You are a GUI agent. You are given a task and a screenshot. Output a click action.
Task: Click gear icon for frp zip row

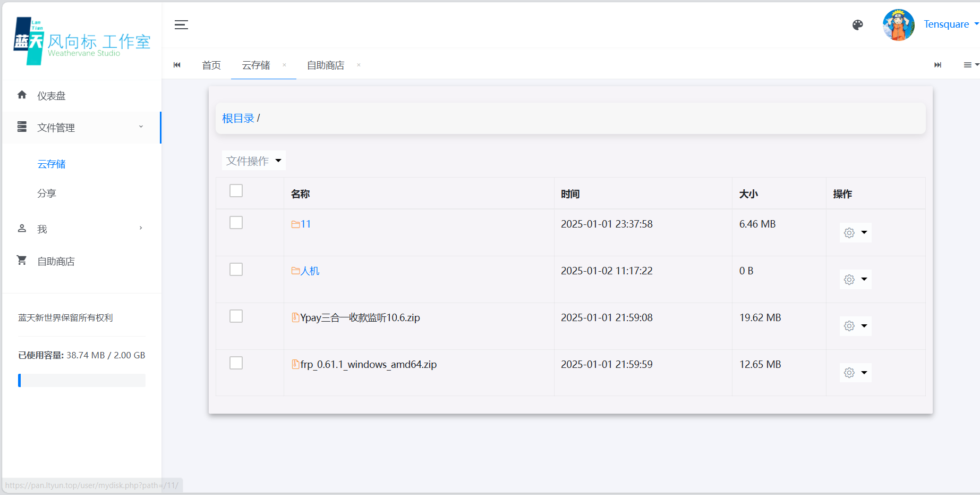[x=849, y=373]
